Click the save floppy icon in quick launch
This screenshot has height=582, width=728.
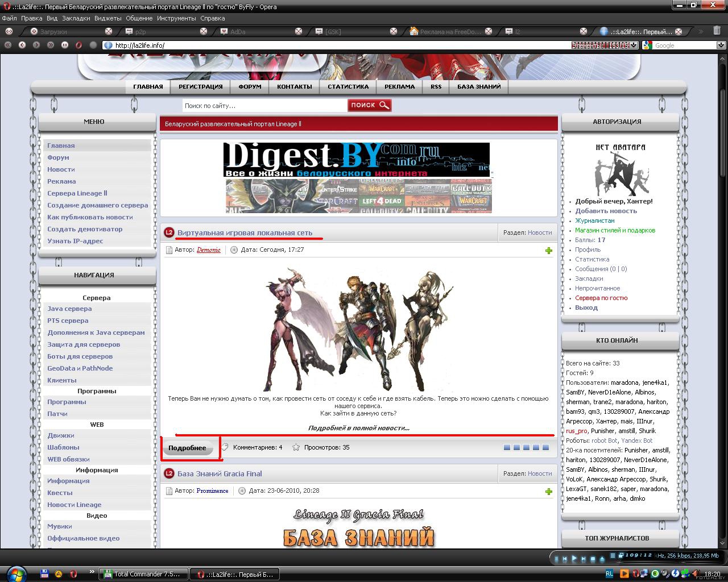click(x=45, y=574)
